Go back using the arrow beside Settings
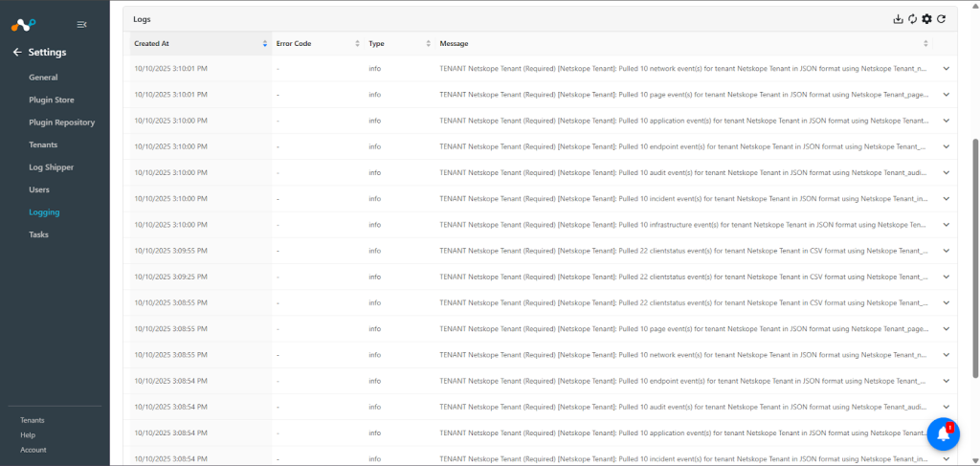The image size is (980, 466). pos(17,53)
